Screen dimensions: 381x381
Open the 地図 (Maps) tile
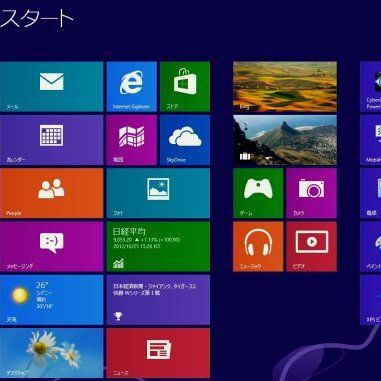(x=132, y=140)
